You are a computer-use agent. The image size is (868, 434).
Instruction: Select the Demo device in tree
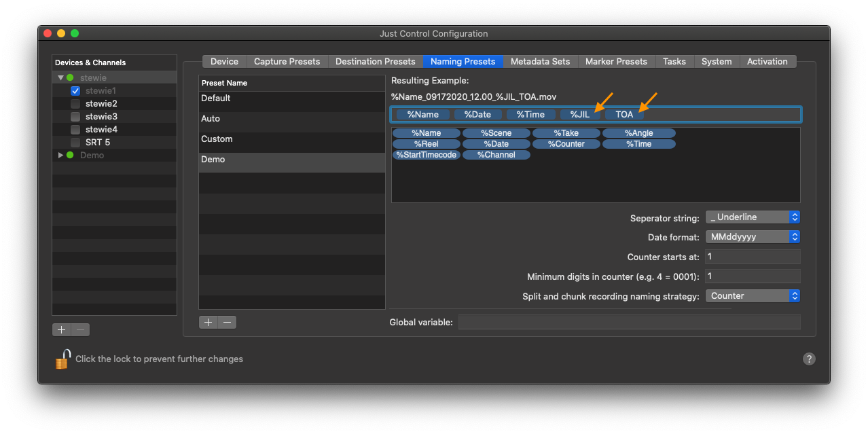click(x=115, y=155)
